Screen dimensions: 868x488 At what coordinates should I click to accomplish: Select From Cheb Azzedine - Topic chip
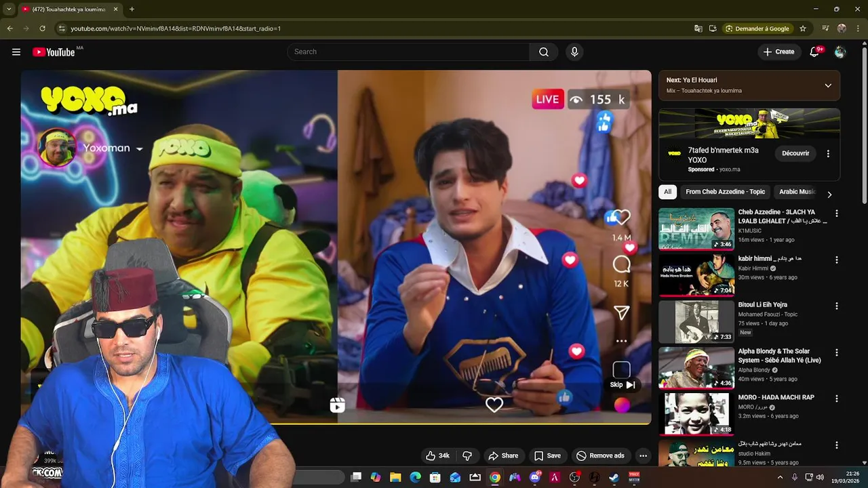click(x=725, y=192)
